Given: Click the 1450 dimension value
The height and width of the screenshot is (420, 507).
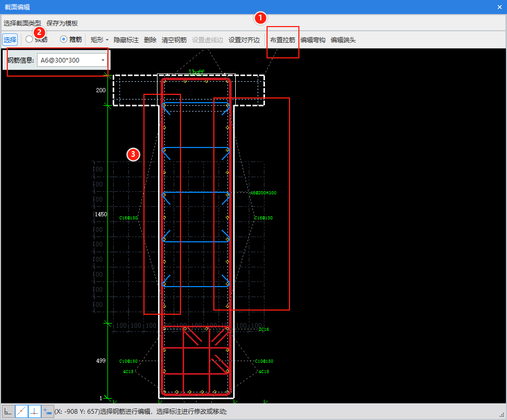Looking at the screenshot, I should coord(101,214).
